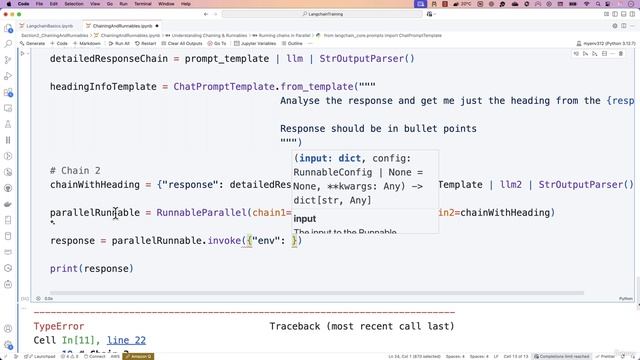The width and height of the screenshot is (640, 360).
Task: Add a new Markdown cell
Action: tap(87, 43)
